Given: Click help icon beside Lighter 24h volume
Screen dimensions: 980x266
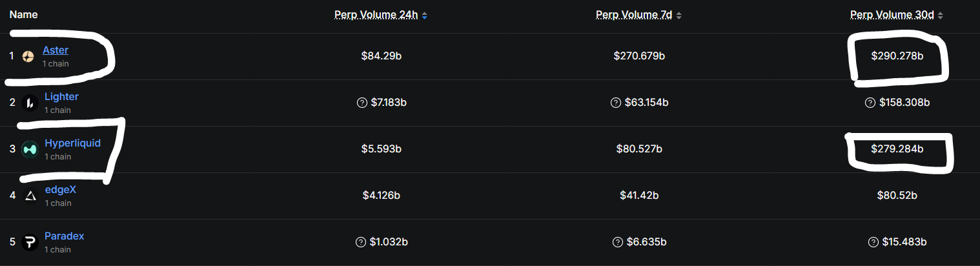Looking at the screenshot, I should pos(362,103).
